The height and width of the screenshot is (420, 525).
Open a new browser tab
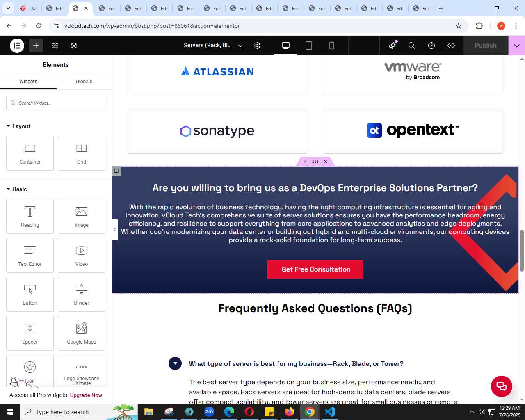pyautogui.click(x=441, y=8)
